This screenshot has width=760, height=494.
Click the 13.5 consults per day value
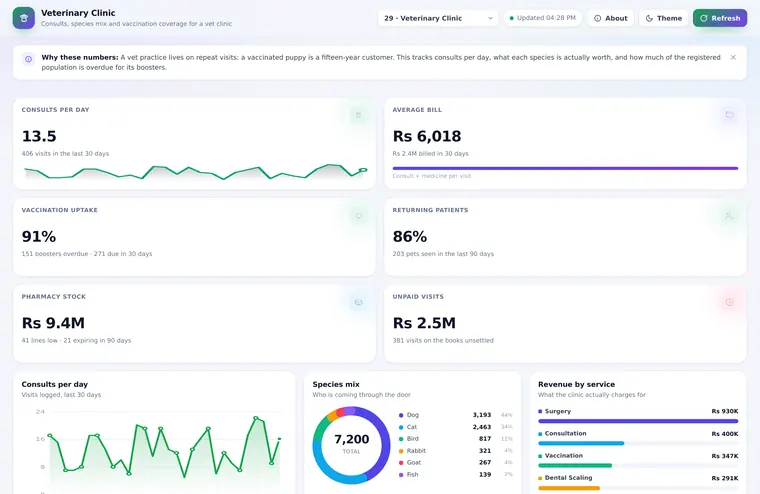point(39,136)
